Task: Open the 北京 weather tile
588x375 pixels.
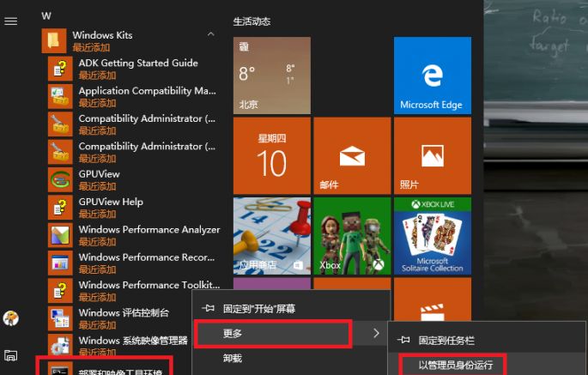Action: click(x=272, y=76)
